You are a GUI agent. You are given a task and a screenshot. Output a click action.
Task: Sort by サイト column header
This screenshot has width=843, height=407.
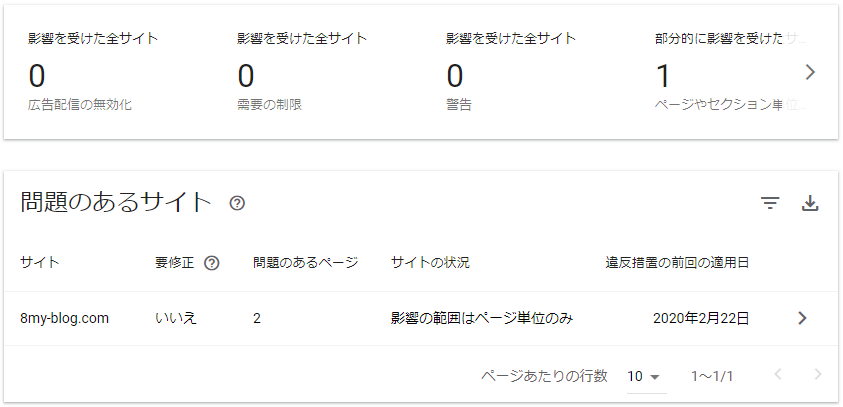[x=40, y=263]
